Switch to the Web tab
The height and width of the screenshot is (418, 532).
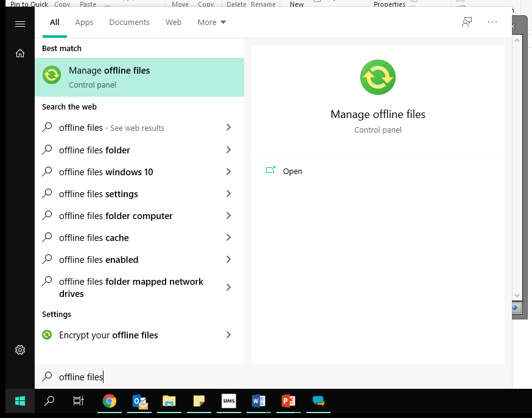tap(173, 23)
